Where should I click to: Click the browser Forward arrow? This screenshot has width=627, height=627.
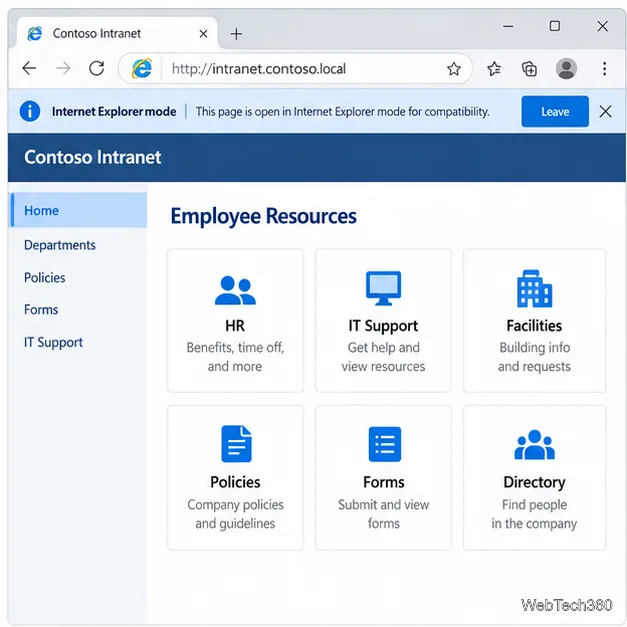[x=63, y=68]
